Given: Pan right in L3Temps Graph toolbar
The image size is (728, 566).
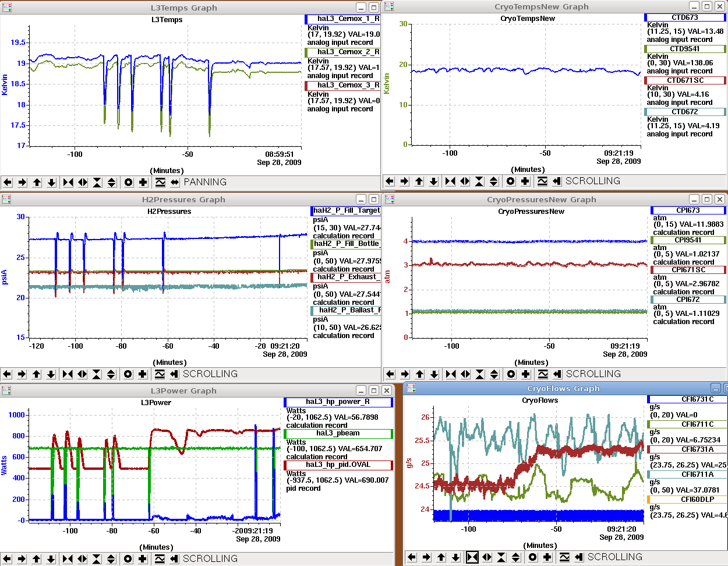Looking at the screenshot, I should click(x=22, y=182).
